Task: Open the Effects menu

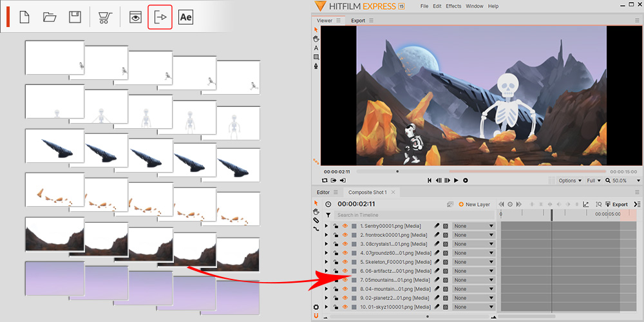Action: click(x=453, y=6)
